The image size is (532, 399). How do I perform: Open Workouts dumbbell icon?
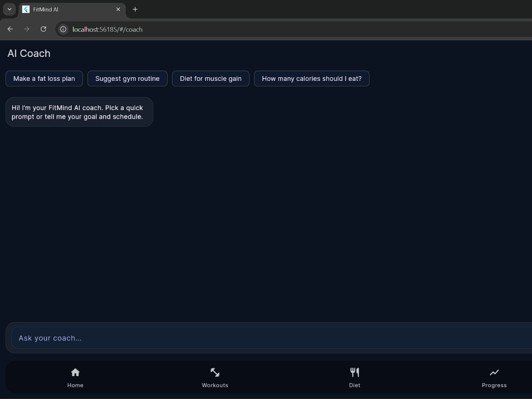215,372
